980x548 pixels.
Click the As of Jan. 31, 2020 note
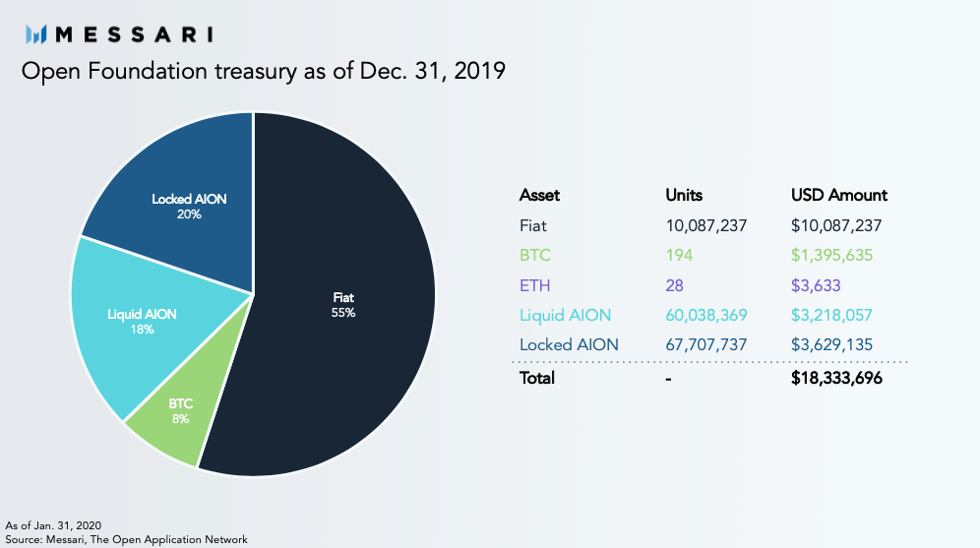click(x=53, y=525)
